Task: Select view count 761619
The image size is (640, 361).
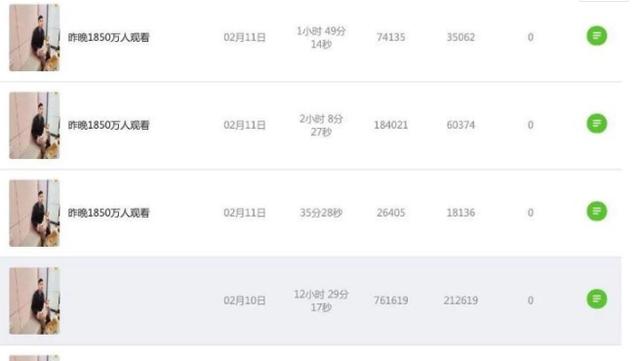Action: (x=391, y=301)
